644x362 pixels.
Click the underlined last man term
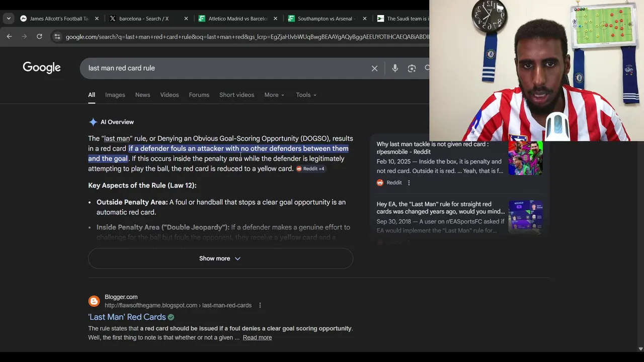tap(117, 138)
